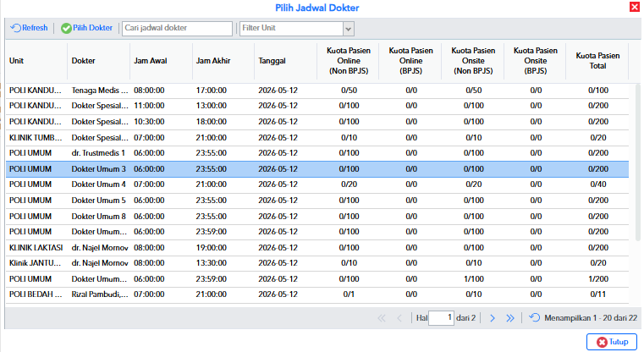644x352 pixels.
Task: Go to the next page arrow
Action: click(492, 318)
